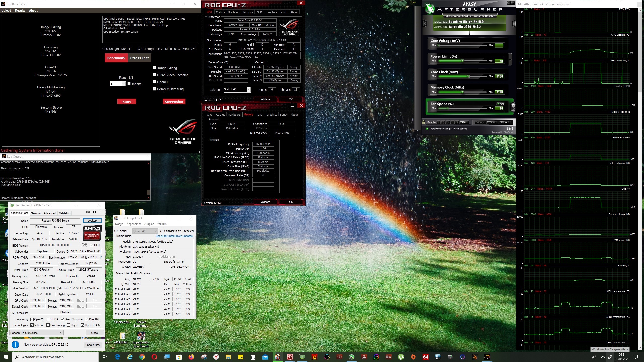Switch to SPD tab in lower CPU-Z
The image size is (644, 362).
point(260,115)
